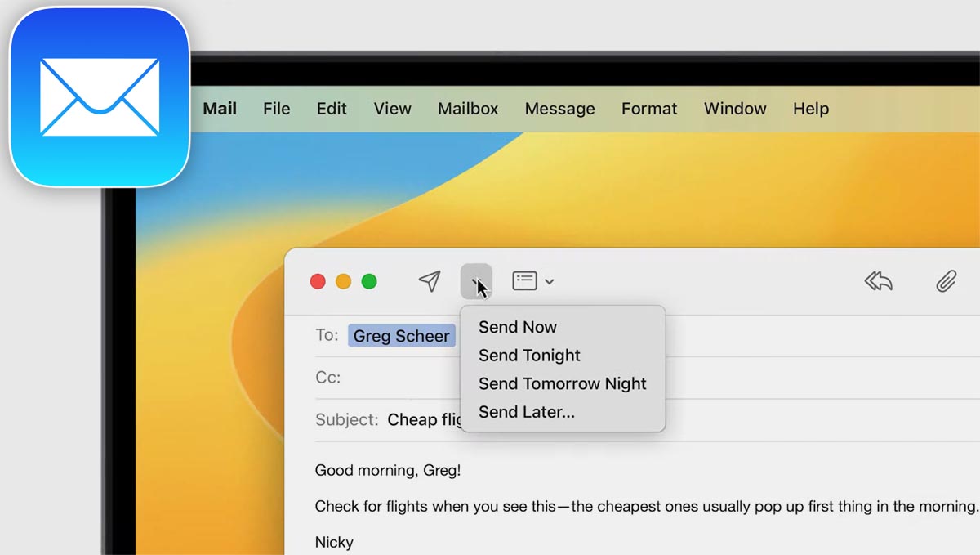Screen dimensions: 980x555
Task: Open the Edit menu
Action: pyautogui.click(x=332, y=109)
